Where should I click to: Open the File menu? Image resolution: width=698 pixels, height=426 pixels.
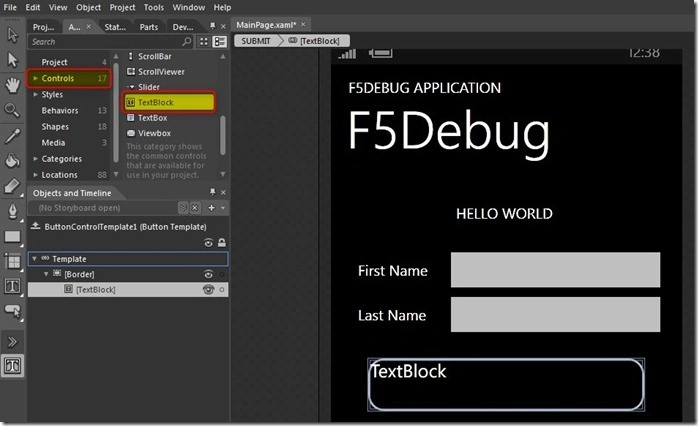pos(10,7)
